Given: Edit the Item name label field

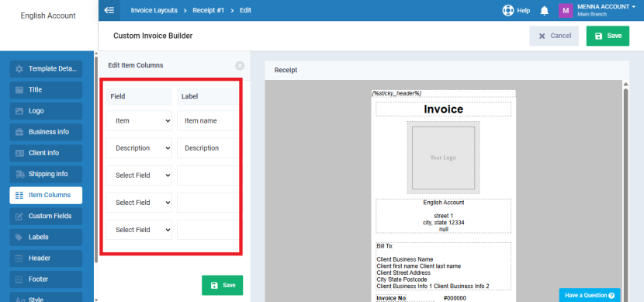Looking at the screenshot, I should point(208,121).
